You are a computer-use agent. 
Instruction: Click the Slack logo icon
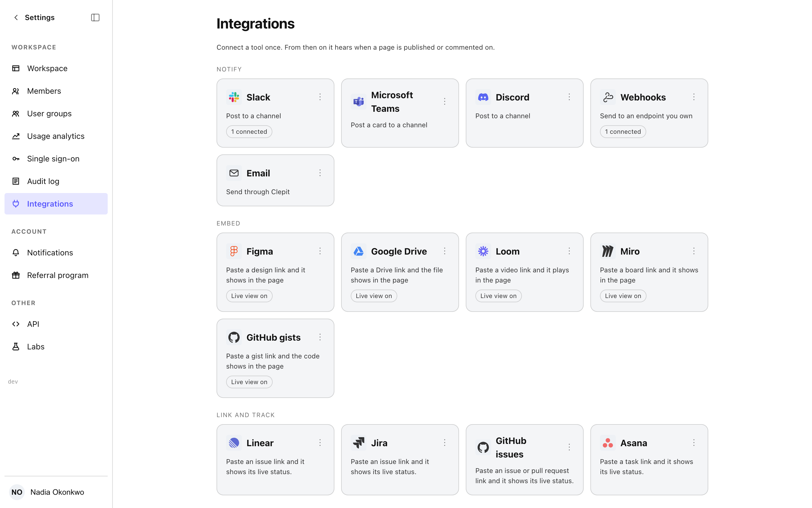[234, 97]
